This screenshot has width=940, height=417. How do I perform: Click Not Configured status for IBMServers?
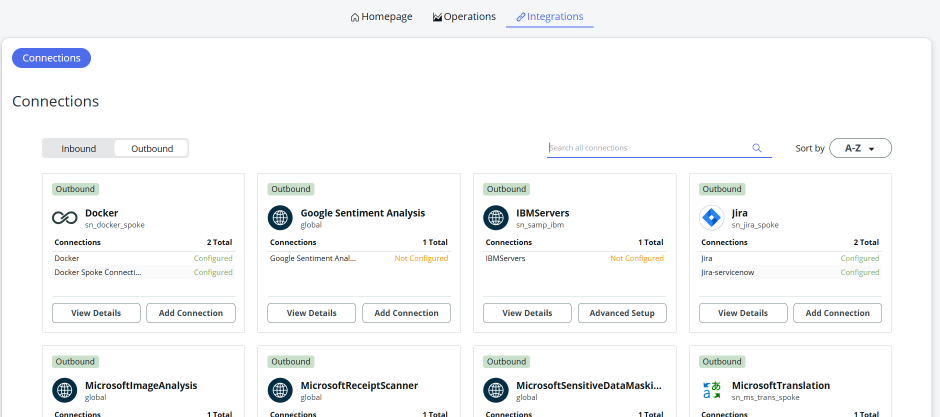pyautogui.click(x=637, y=258)
